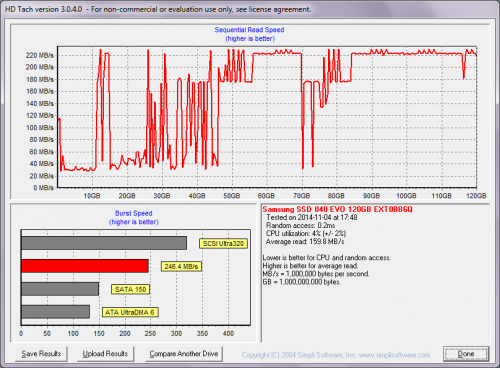
Task: Click the 246.4 MB/s burst label
Action: (x=181, y=266)
